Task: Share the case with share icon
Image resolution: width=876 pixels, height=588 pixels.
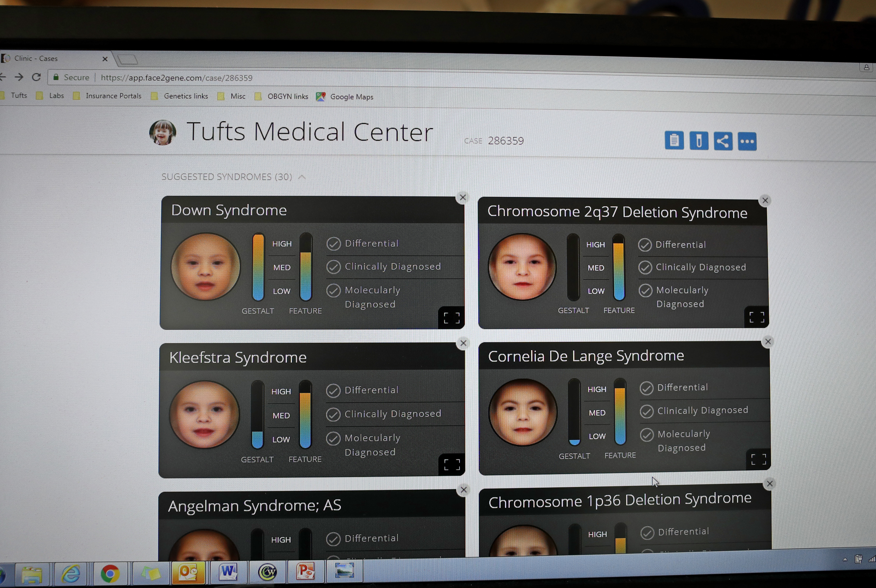Action: 723,141
